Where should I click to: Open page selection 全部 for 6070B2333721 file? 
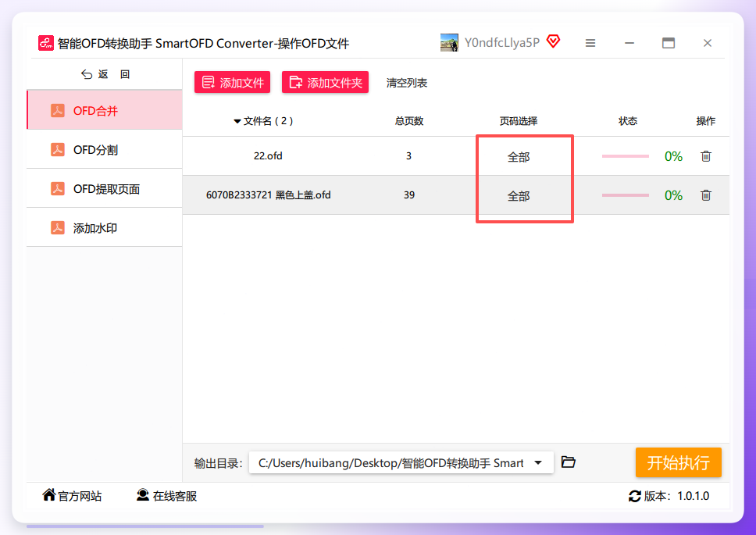coord(519,196)
